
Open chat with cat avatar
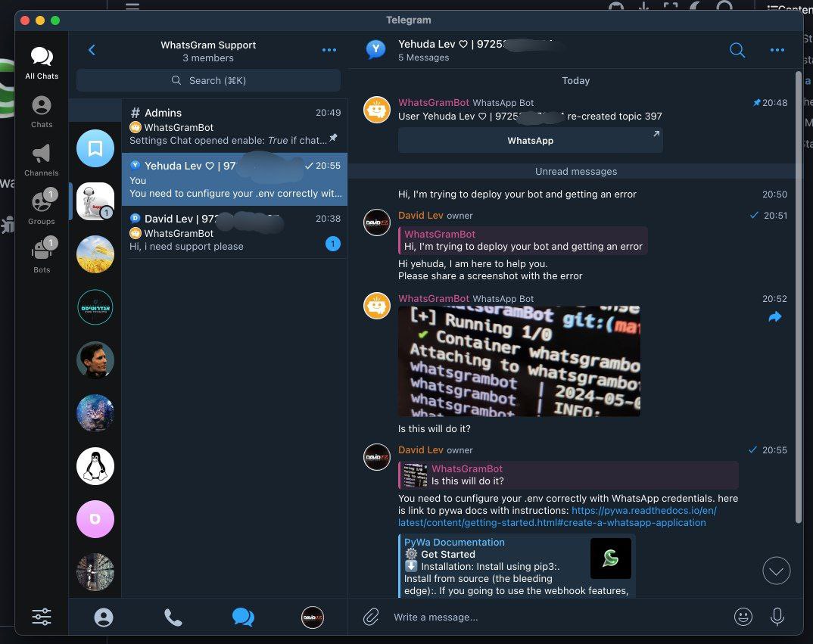(95, 412)
